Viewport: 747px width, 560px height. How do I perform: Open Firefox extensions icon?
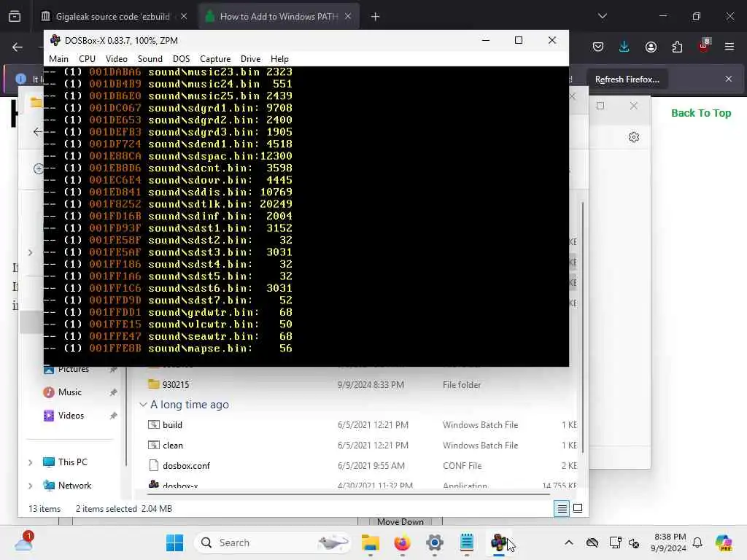677,47
